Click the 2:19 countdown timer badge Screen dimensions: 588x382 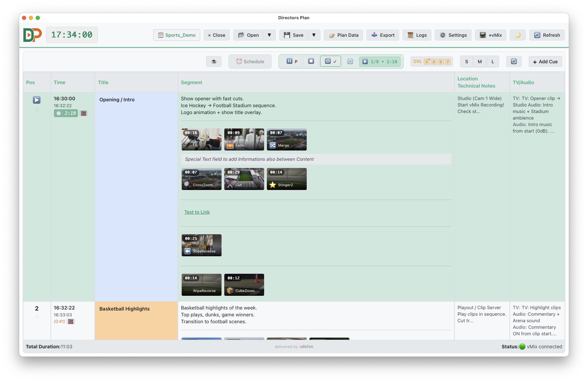click(67, 113)
